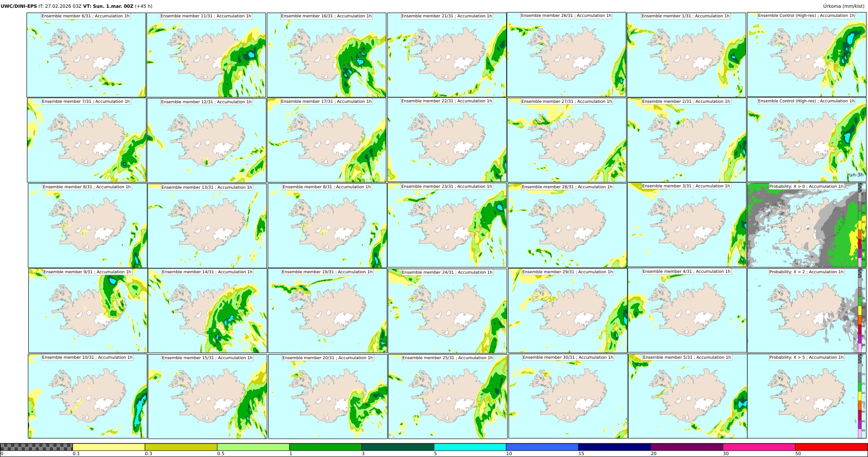Open the Ensemble member 16/31 map panel
This screenshot has width=868, height=457.
coord(327,55)
